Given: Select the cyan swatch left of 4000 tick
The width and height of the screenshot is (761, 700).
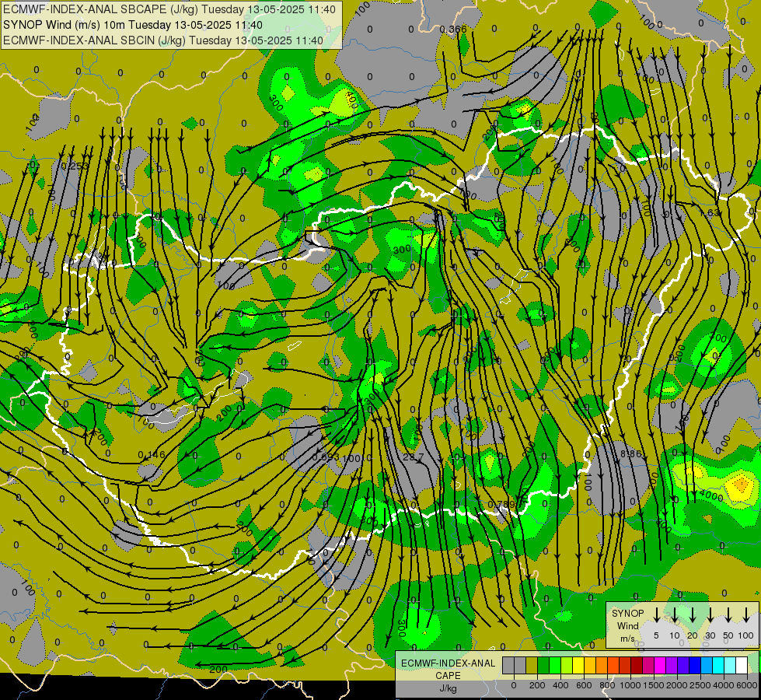Looking at the screenshot, I should coord(719,665).
